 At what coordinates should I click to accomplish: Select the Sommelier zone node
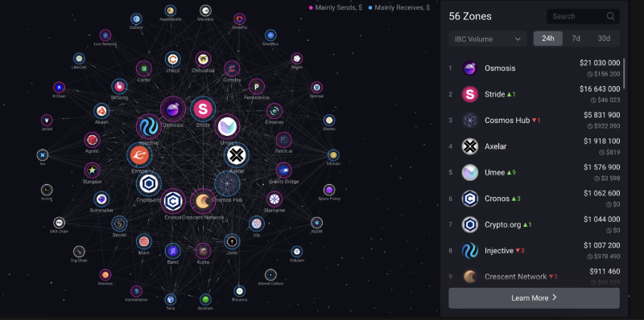101,199
